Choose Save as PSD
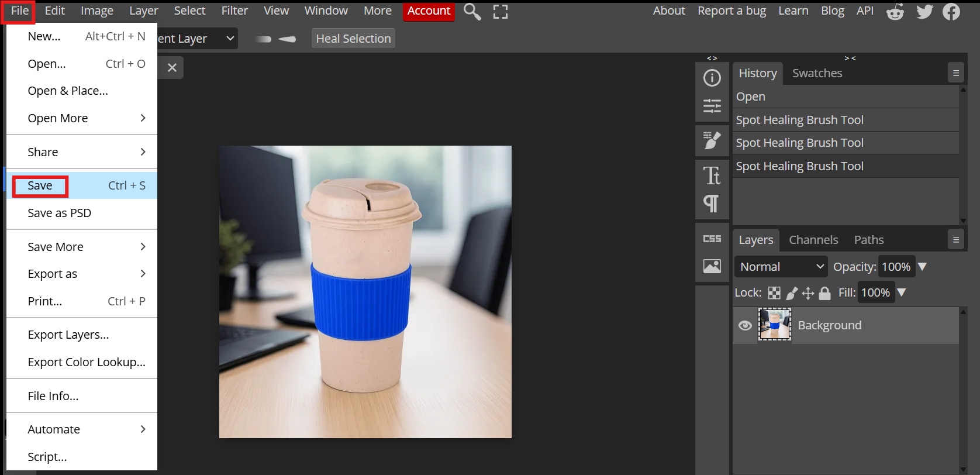Image resolution: width=980 pixels, height=475 pixels. 82,213
